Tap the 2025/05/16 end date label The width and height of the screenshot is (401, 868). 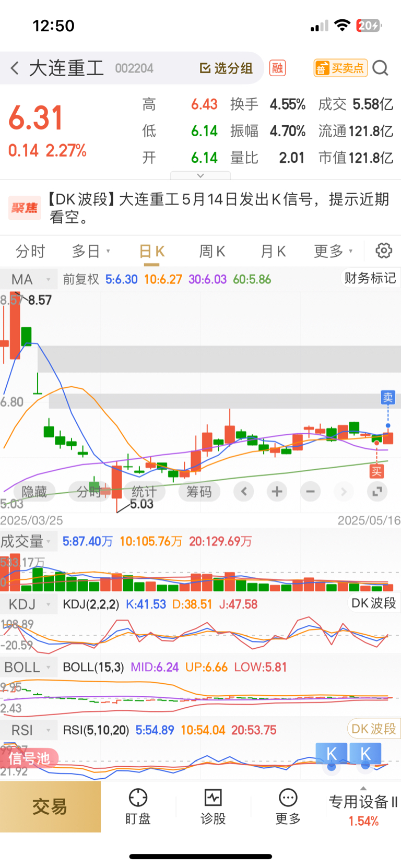(x=369, y=520)
